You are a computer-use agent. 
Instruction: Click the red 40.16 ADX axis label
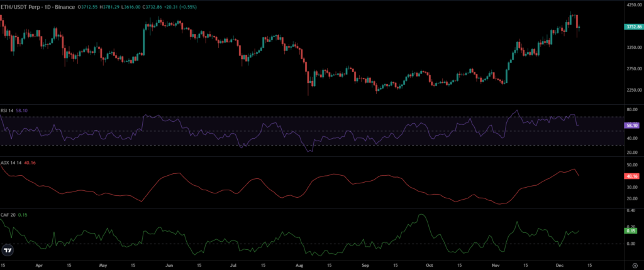click(x=632, y=176)
